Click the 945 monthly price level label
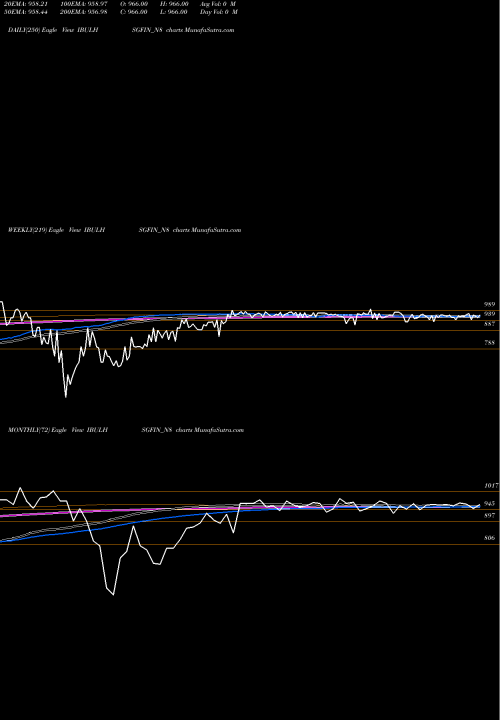500x720 pixels. (x=489, y=504)
